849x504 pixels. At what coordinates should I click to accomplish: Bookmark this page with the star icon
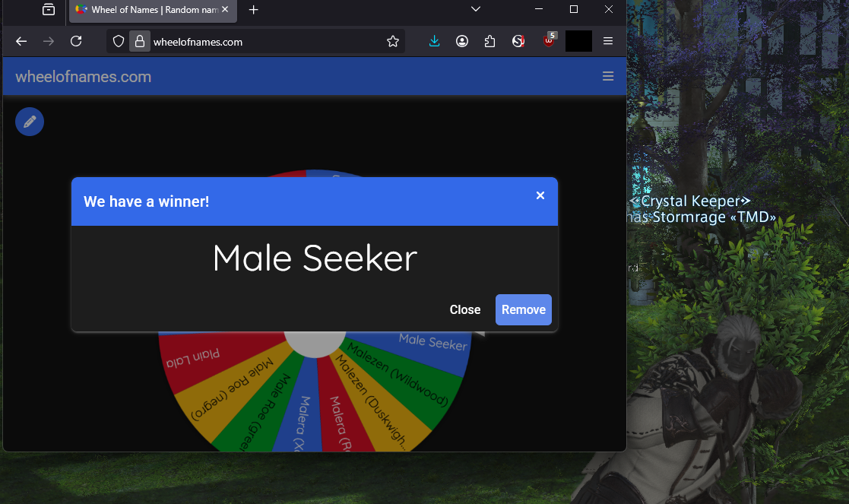393,41
